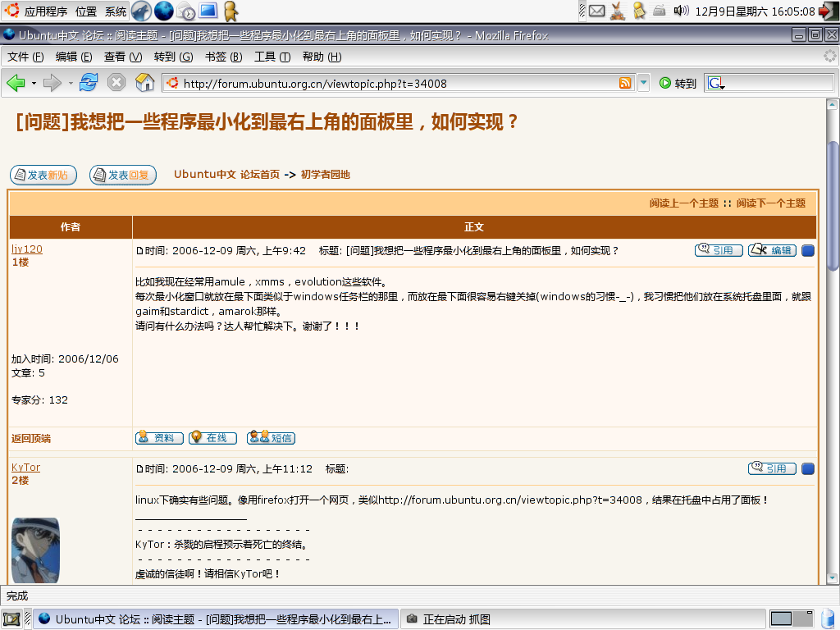
Task: Open the envelope mail tray icon
Action: pyautogui.click(x=597, y=11)
